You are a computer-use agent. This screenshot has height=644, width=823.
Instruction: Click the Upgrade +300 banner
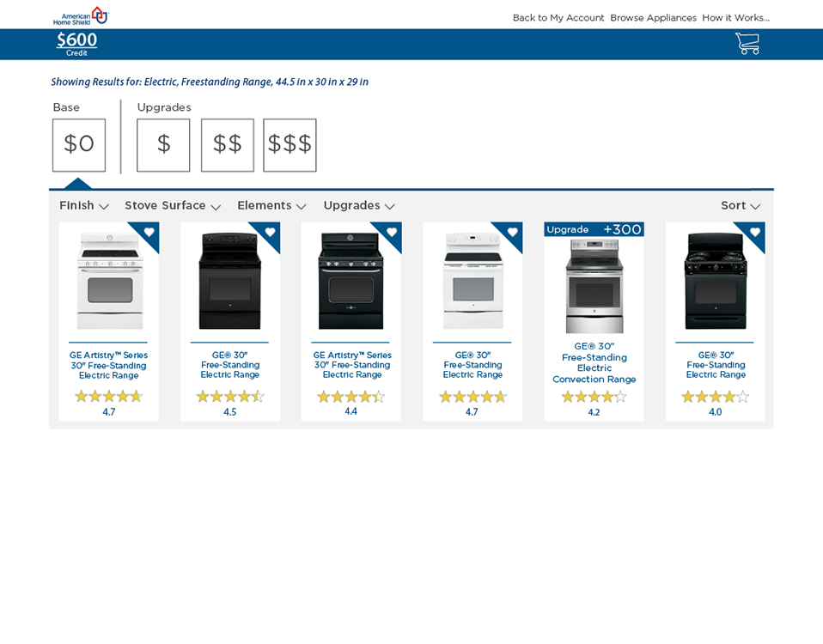click(594, 229)
